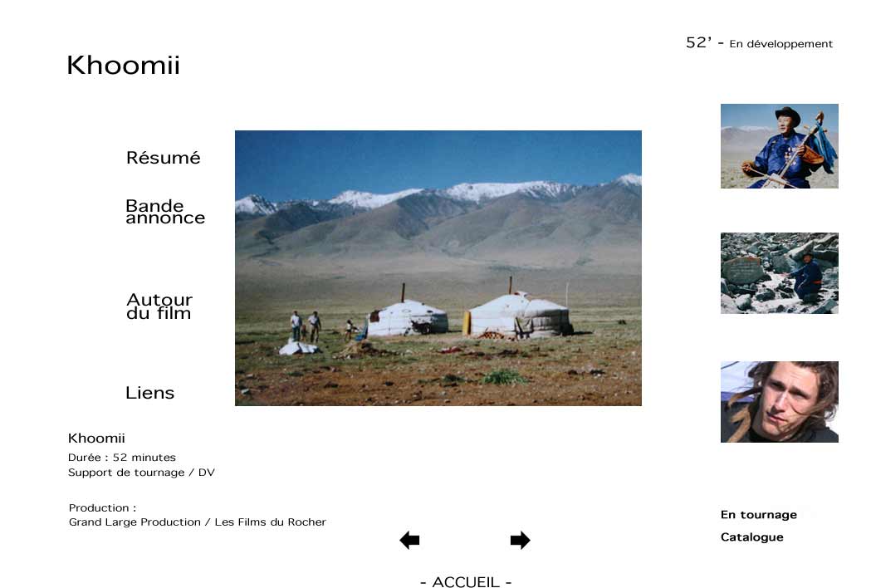Click Grand Large Production credit text
The width and height of the screenshot is (871, 588).
point(135,522)
